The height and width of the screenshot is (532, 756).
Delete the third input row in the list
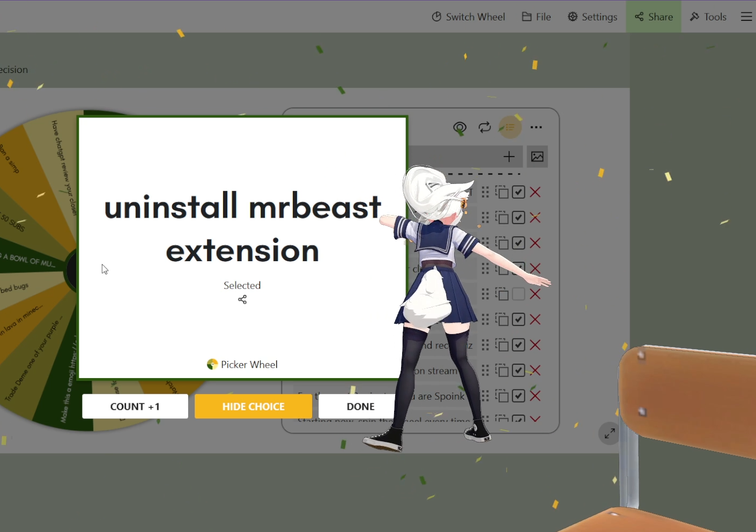point(535,243)
